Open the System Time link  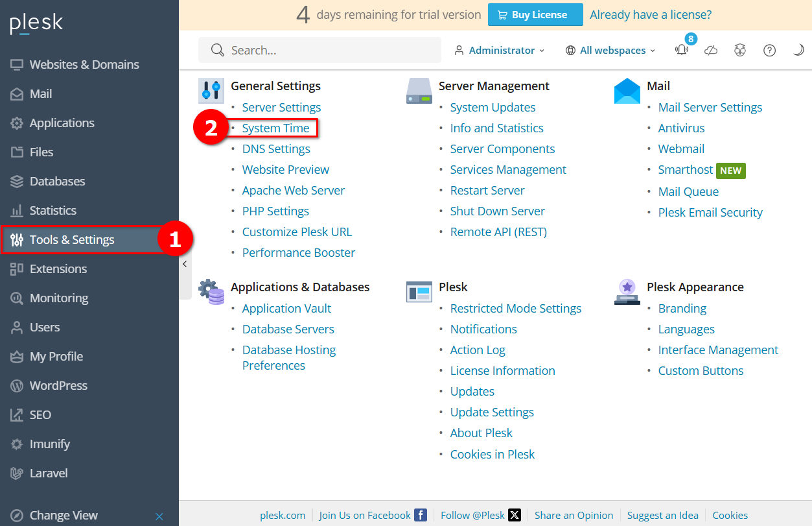point(275,128)
